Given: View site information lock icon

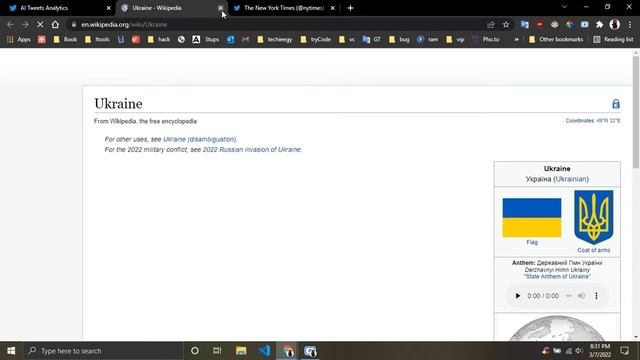Looking at the screenshot, I should pos(74,24).
